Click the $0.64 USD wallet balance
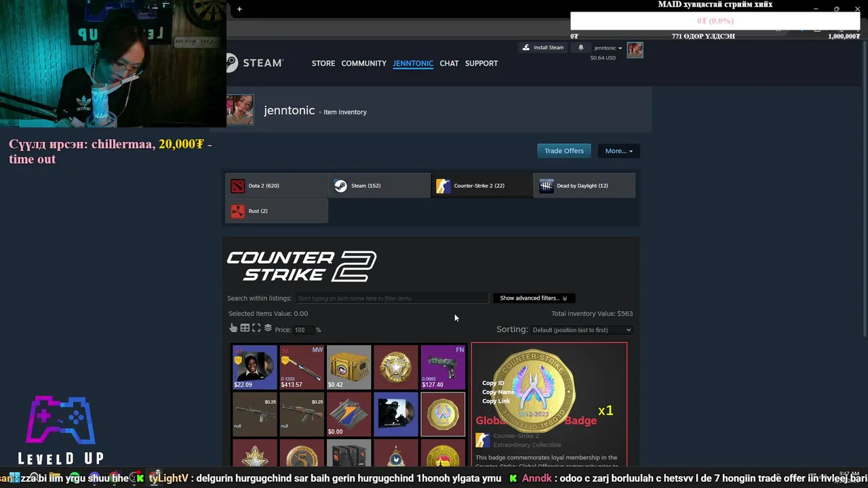Viewport: 868px width, 488px height. coord(603,58)
